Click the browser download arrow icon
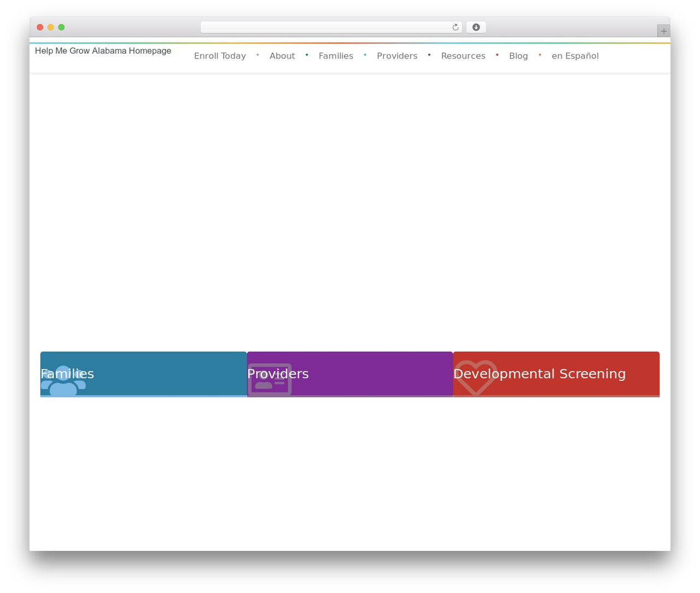 (476, 27)
